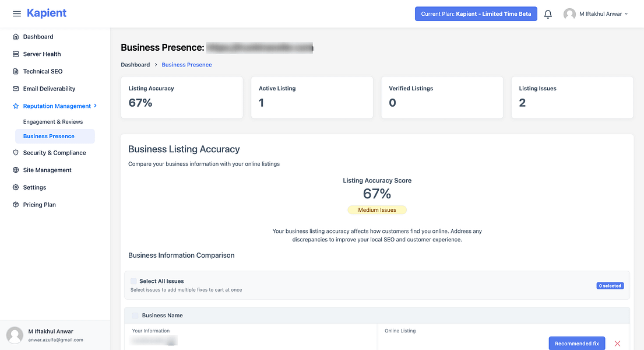Open the hamburger menu icon
Image resolution: width=644 pixels, height=350 pixels.
(x=17, y=13)
